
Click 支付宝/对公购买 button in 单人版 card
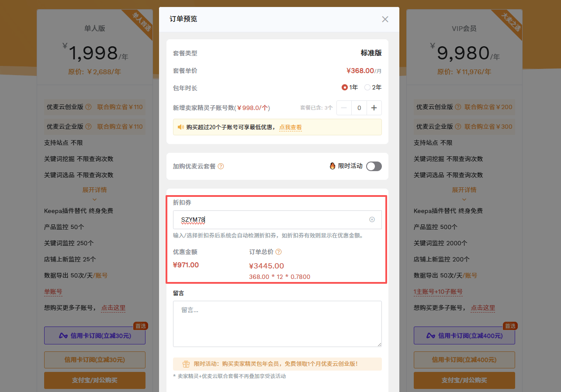click(95, 380)
